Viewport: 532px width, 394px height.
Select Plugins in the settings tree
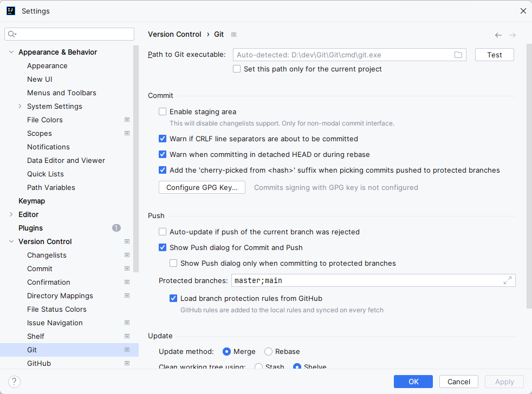pyautogui.click(x=30, y=228)
